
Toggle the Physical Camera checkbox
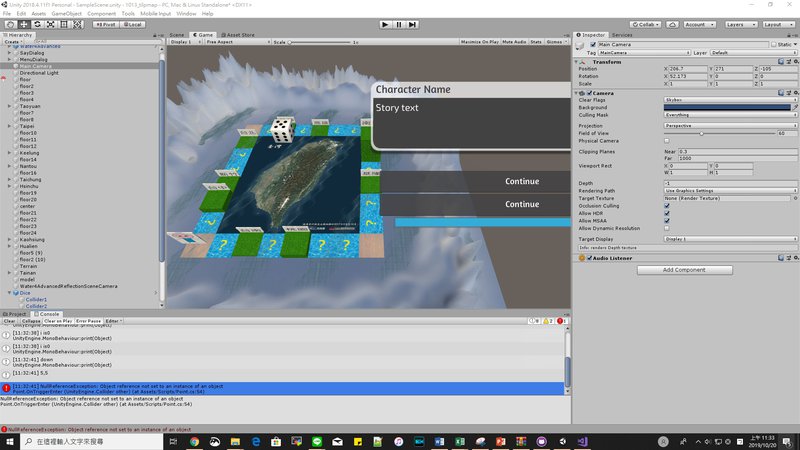click(667, 140)
